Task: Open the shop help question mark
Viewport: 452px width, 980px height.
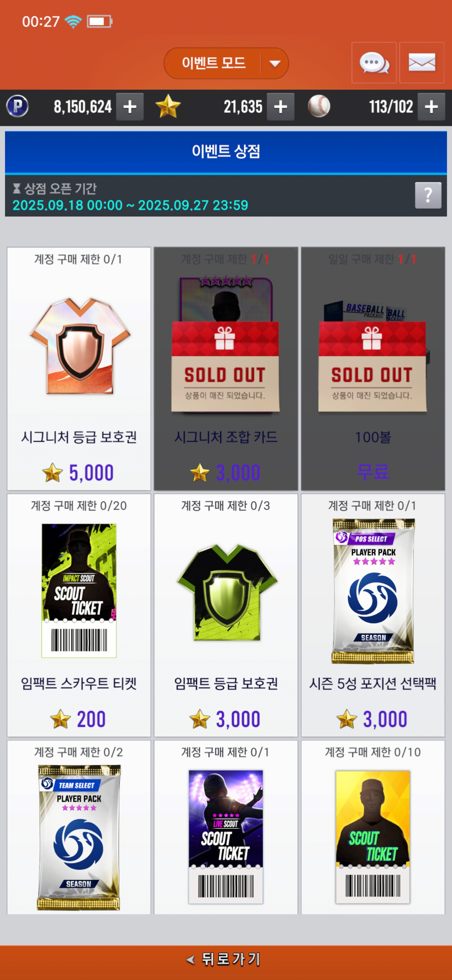Action: click(x=428, y=196)
